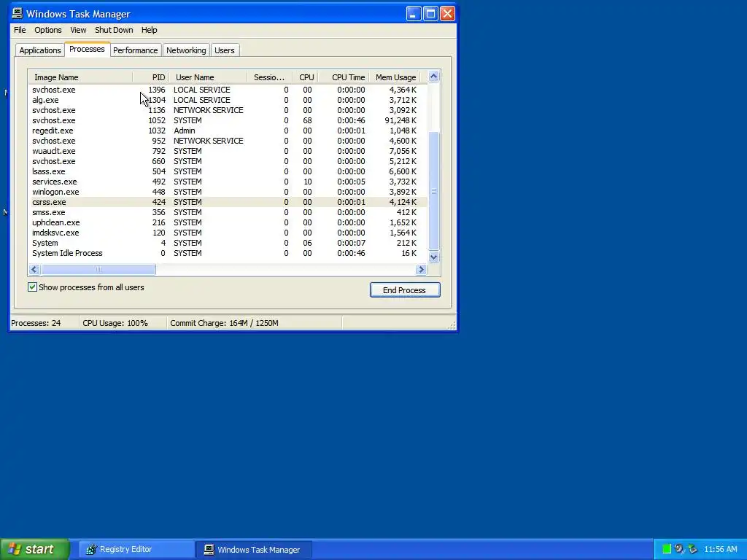Screen dimensions: 747x560
Task: Minimize the Task Manager window
Action: (414, 14)
